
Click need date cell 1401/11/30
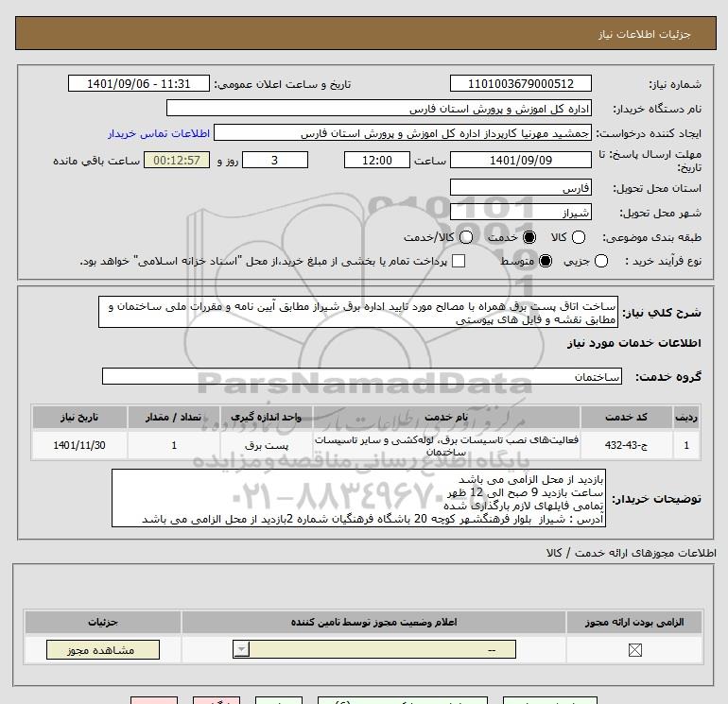tap(79, 445)
